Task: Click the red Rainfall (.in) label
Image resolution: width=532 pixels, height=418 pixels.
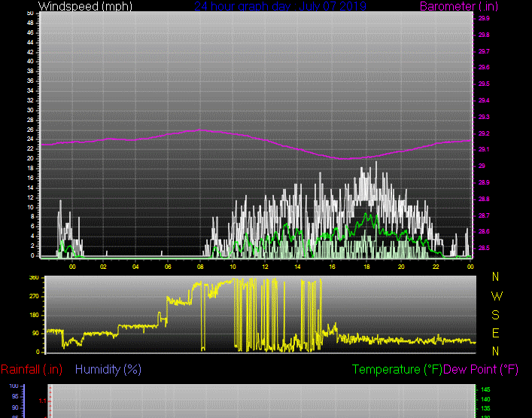Action: (x=32, y=370)
